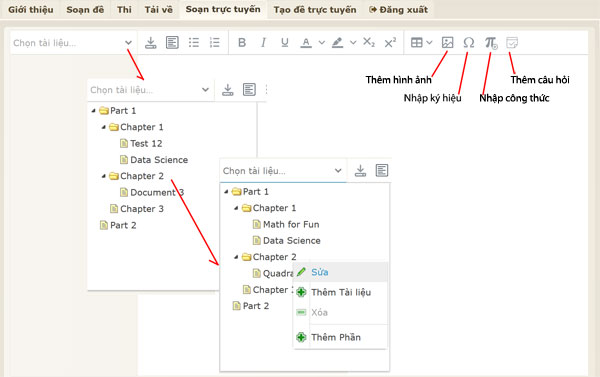Open the table options dropdown arrow

click(429, 42)
